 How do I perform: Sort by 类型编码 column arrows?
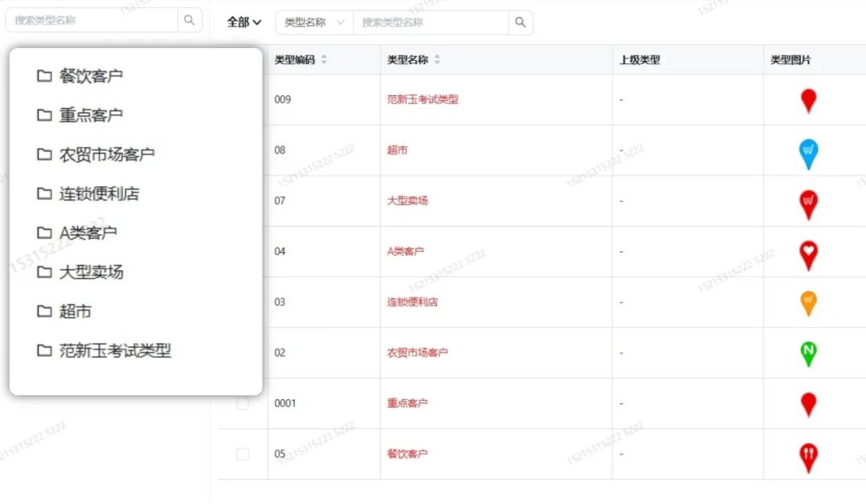(x=324, y=59)
